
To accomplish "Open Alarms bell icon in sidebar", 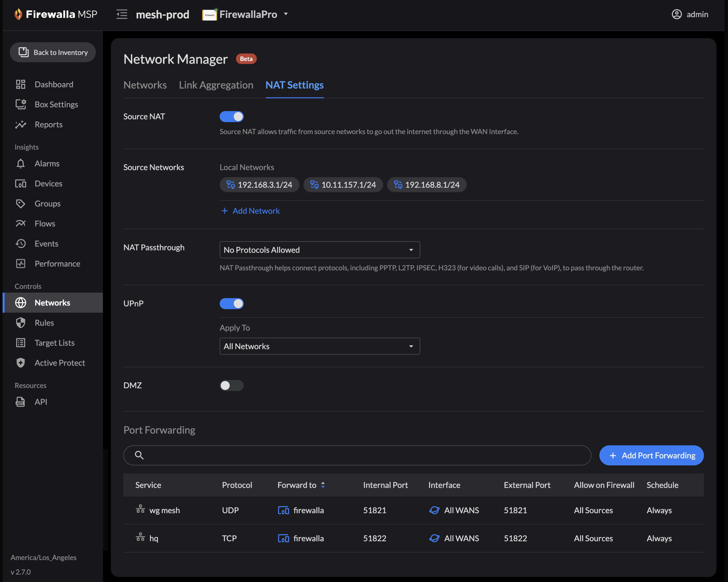I will tap(21, 164).
